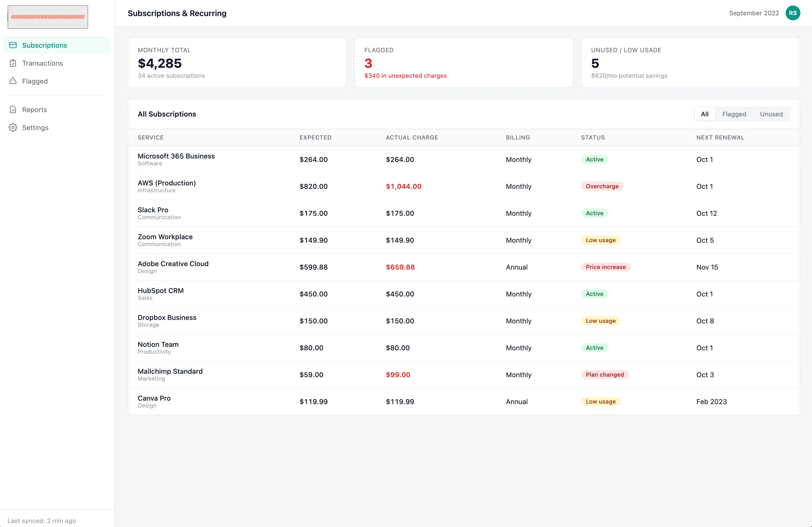Click the Flagged warning triangle icon

point(13,81)
